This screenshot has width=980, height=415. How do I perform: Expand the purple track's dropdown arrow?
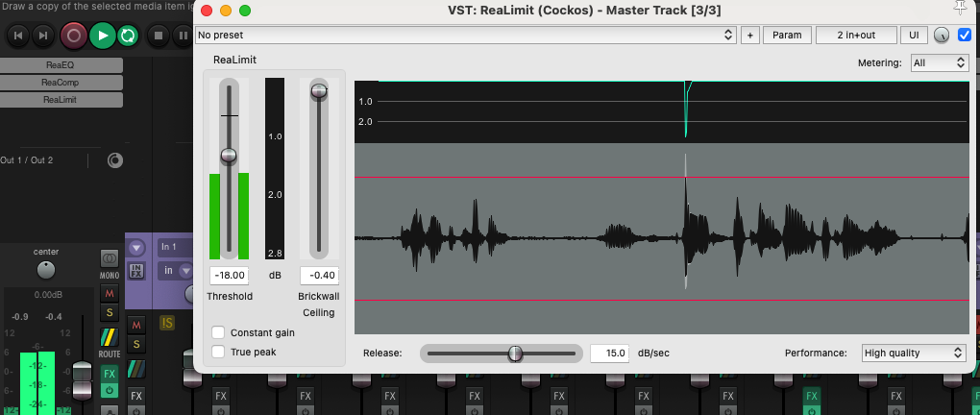click(x=135, y=249)
